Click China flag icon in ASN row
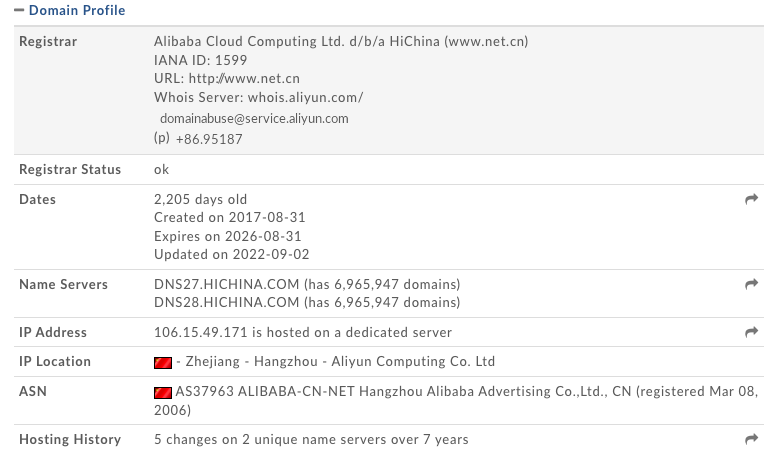775x460 pixels. tap(163, 393)
